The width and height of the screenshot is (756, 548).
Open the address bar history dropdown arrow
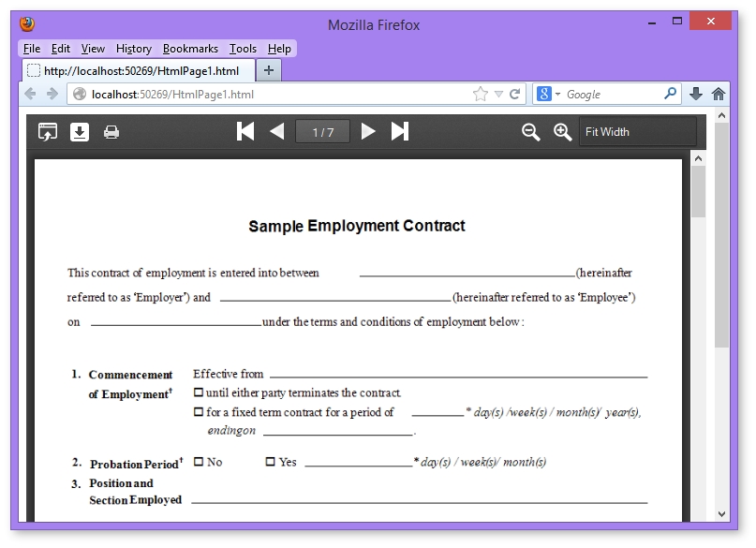tap(499, 94)
